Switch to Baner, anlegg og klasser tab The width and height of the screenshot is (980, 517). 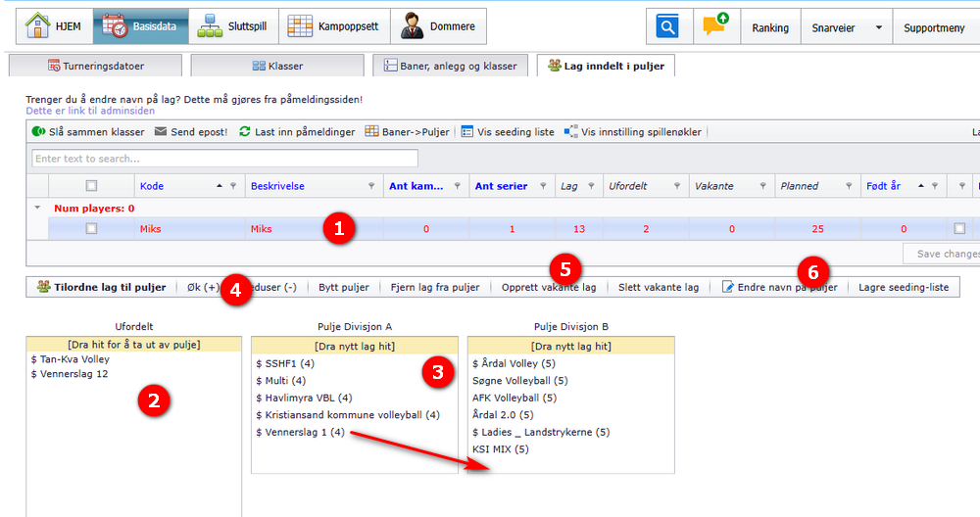click(x=450, y=66)
